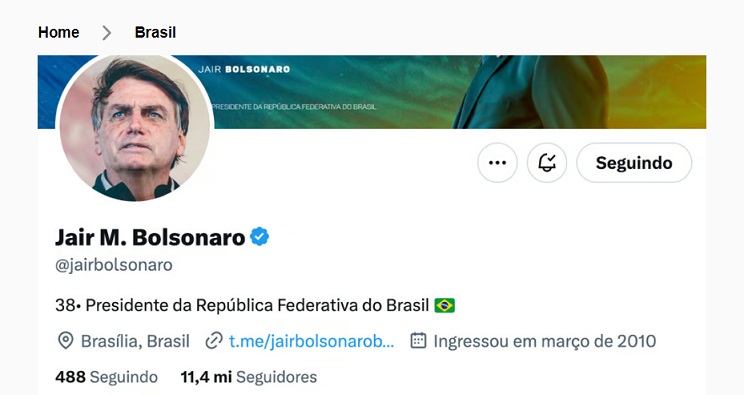Open the t.me/jairbolsonarob... link

(x=311, y=341)
